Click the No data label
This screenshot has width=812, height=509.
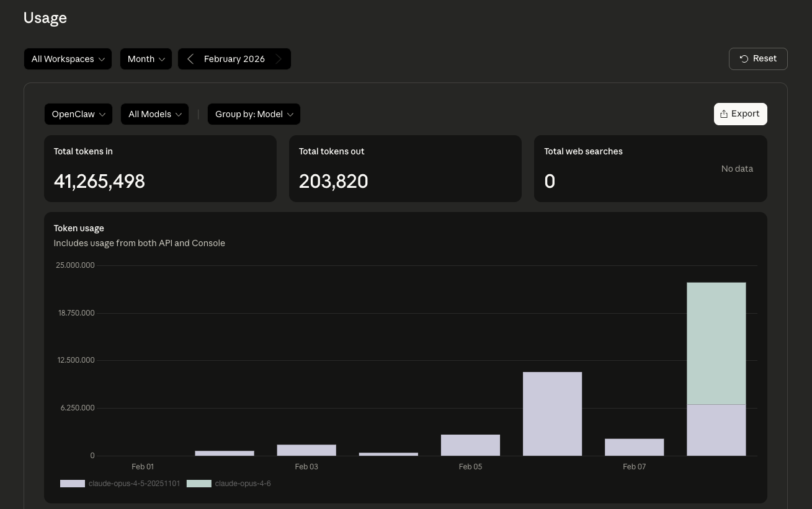[737, 169]
